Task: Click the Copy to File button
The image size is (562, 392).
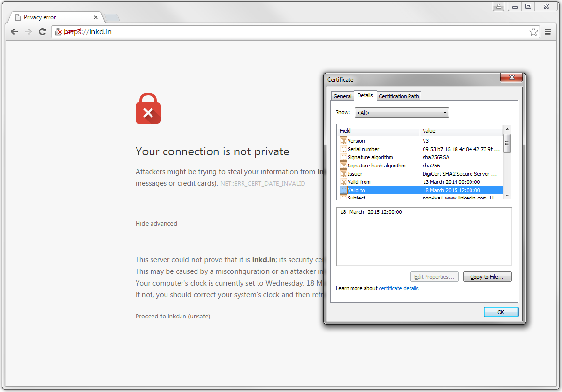Action: [x=487, y=277]
